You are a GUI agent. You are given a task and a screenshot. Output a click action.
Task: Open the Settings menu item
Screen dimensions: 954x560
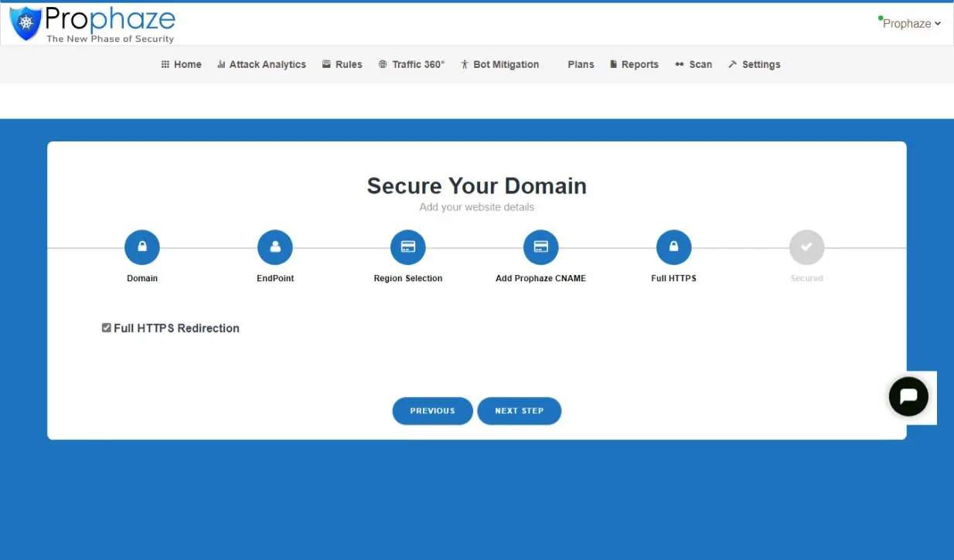coord(754,65)
